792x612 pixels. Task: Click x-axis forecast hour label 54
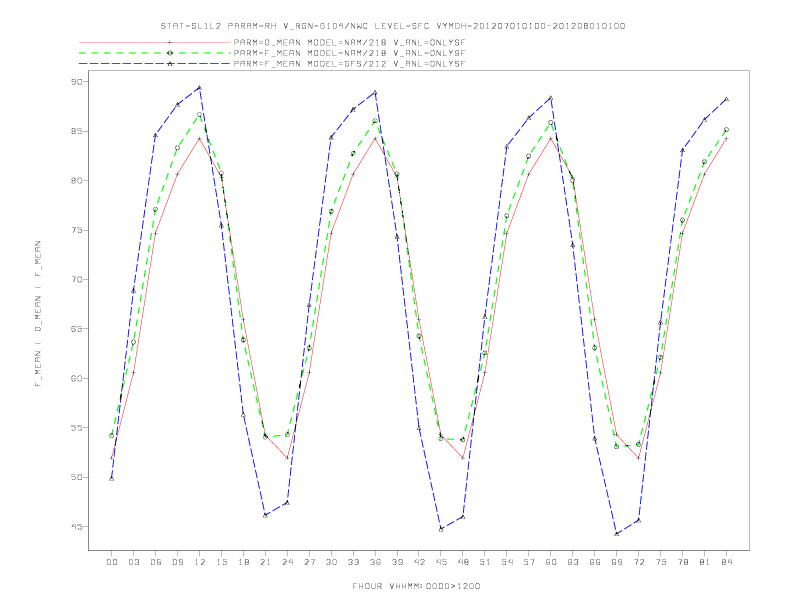[507, 562]
